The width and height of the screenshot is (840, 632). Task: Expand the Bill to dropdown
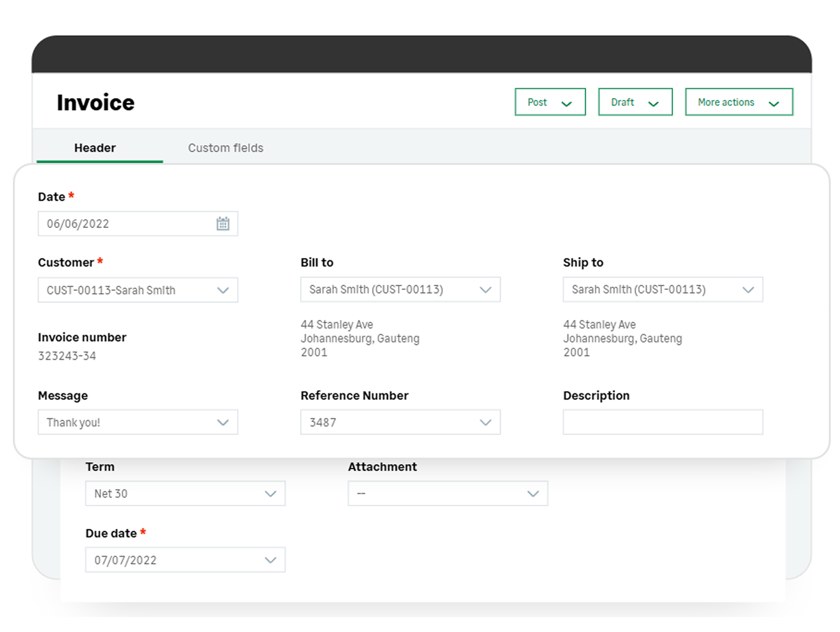click(486, 289)
